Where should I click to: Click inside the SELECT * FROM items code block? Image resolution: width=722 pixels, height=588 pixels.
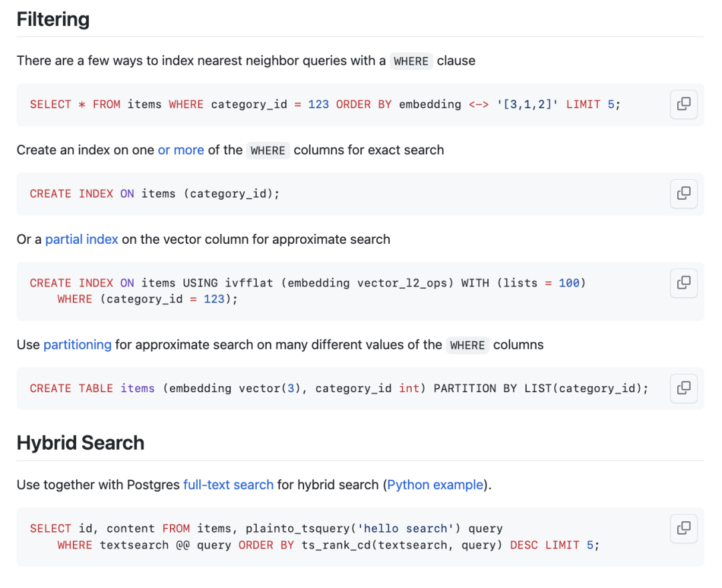tap(325, 104)
